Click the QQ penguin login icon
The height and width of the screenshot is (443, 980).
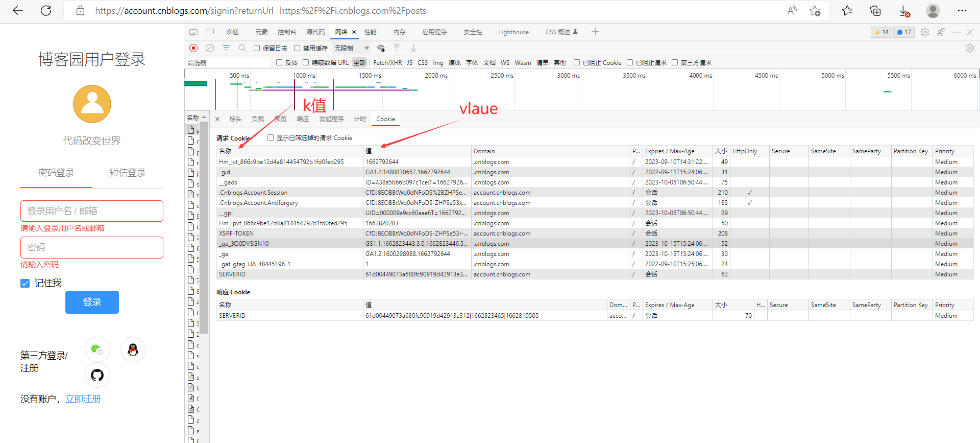133,349
